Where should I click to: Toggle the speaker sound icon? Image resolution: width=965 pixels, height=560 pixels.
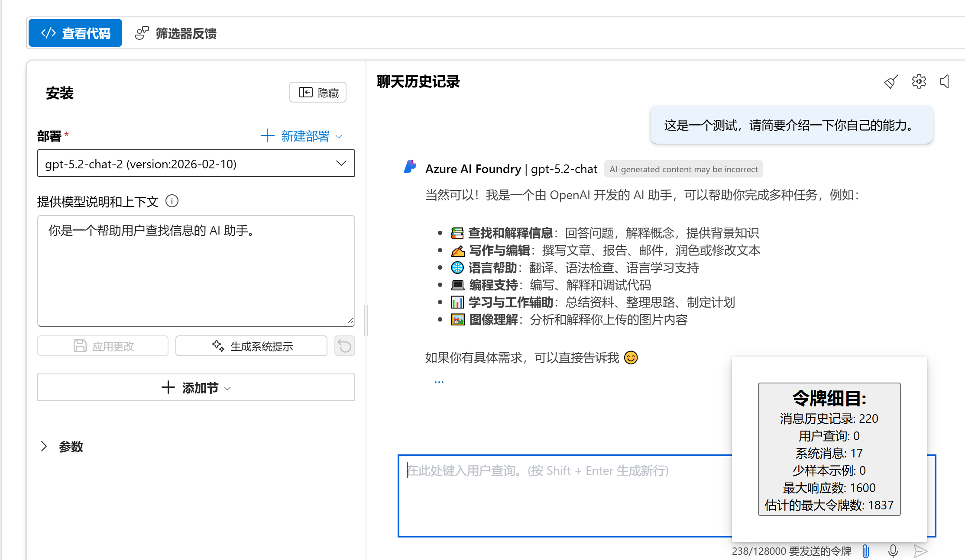pyautogui.click(x=945, y=81)
